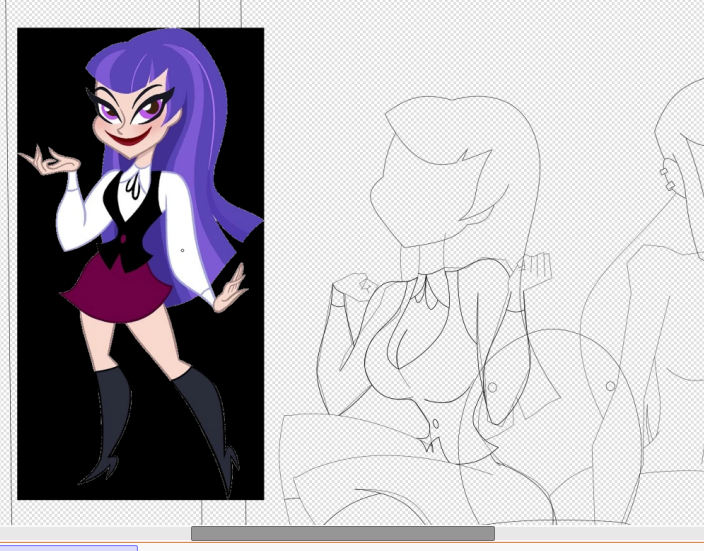This screenshot has height=551, width=704.
Task: Click the horizontal scrollbar thumb below the canvas
Action: tap(343, 533)
